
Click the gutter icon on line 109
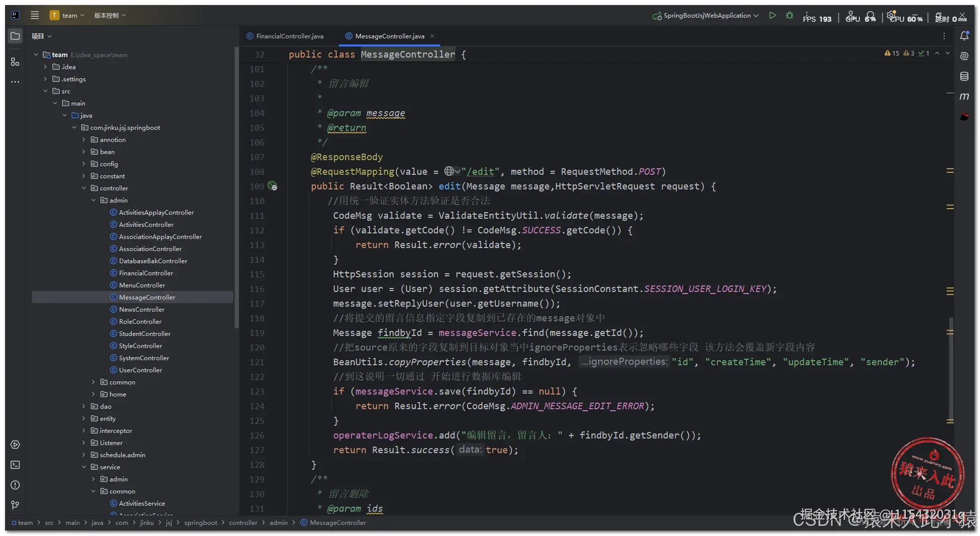273,186
